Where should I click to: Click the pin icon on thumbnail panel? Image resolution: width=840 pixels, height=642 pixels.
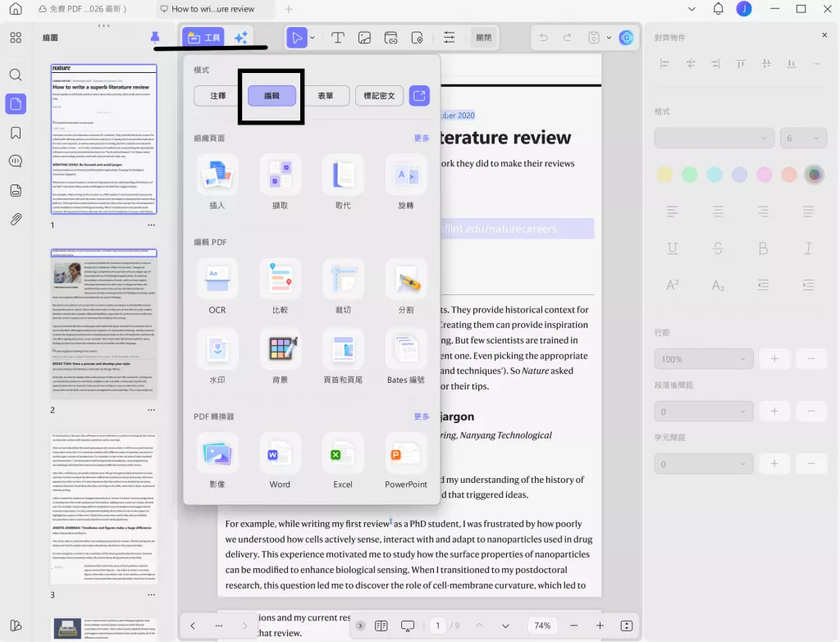(155, 37)
